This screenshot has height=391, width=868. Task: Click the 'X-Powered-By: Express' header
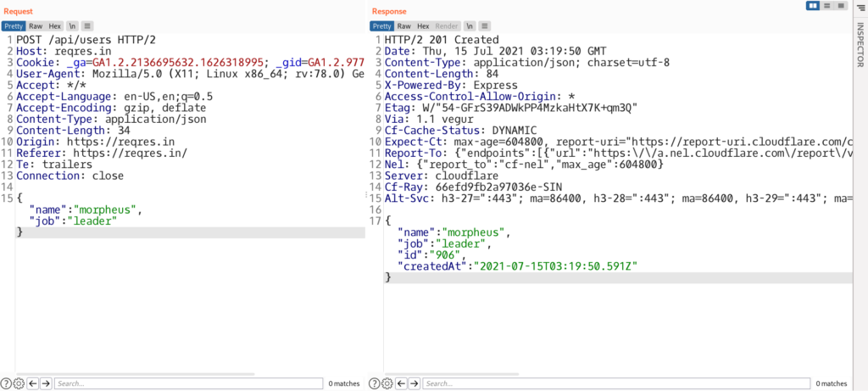(451, 86)
